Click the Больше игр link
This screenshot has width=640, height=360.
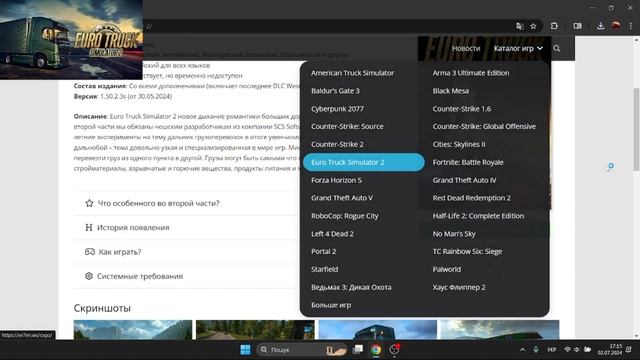331,305
